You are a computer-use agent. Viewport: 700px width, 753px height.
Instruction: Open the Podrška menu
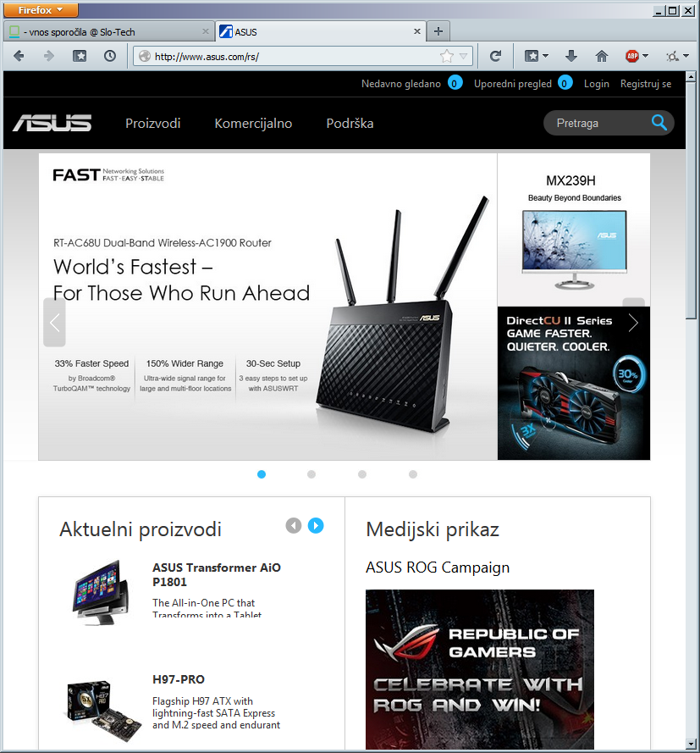(350, 124)
